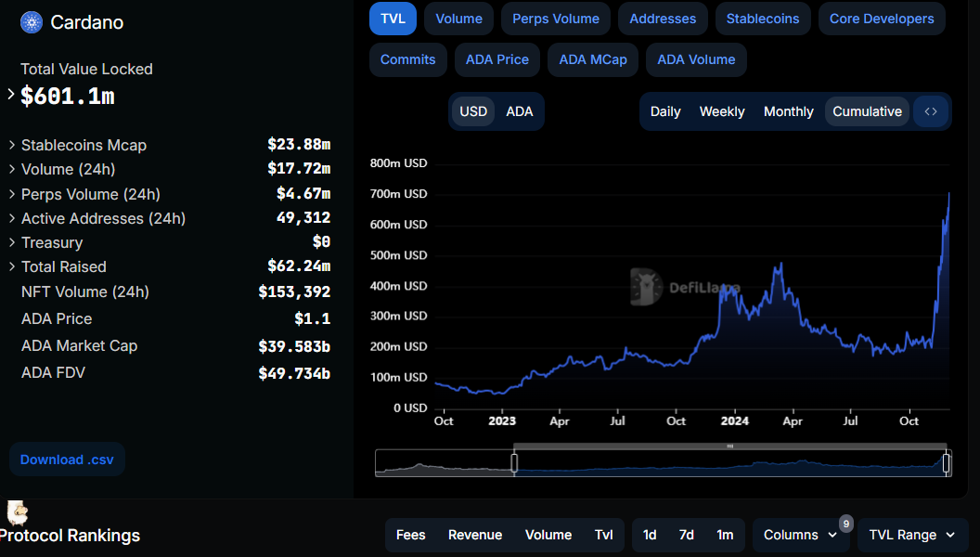This screenshot has width=980, height=557.
Task: Enable the Core Developers chart metric
Action: coord(882,19)
